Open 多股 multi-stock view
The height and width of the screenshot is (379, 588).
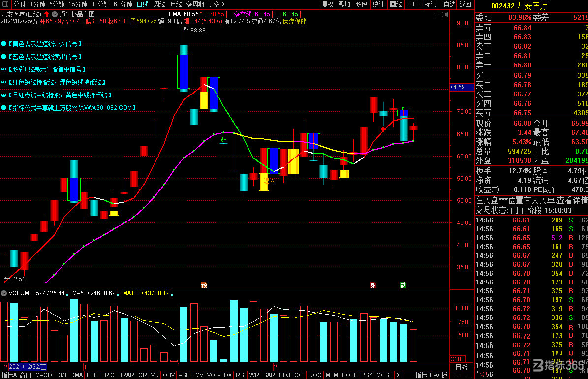[361, 4]
